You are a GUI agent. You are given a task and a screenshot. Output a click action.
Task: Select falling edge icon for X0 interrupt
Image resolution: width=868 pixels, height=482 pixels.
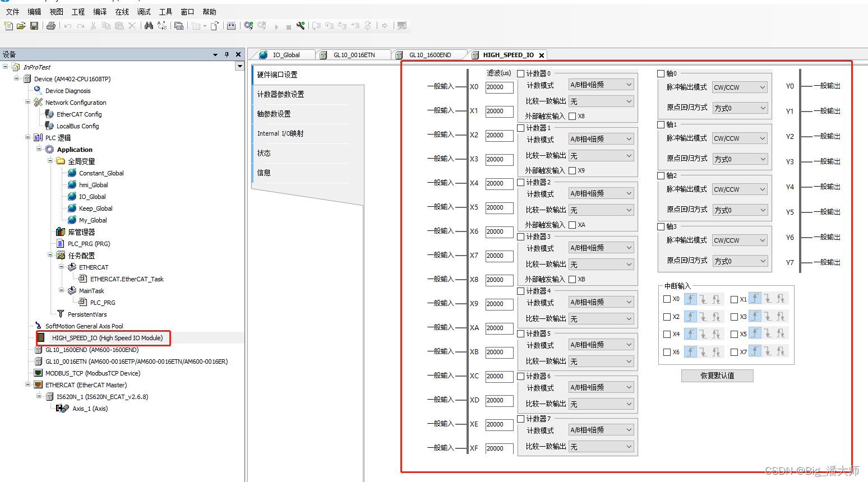tap(703, 299)
